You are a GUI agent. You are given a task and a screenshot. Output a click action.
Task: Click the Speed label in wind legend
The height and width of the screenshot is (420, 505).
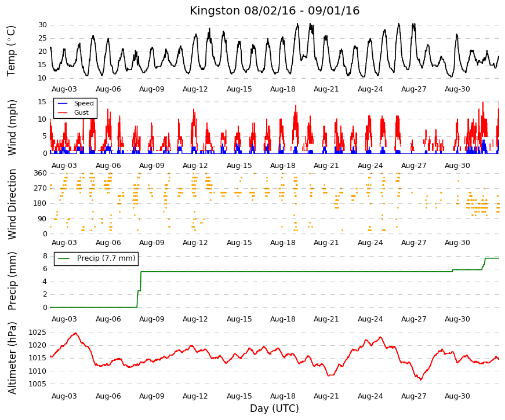(x=83, y=103)
